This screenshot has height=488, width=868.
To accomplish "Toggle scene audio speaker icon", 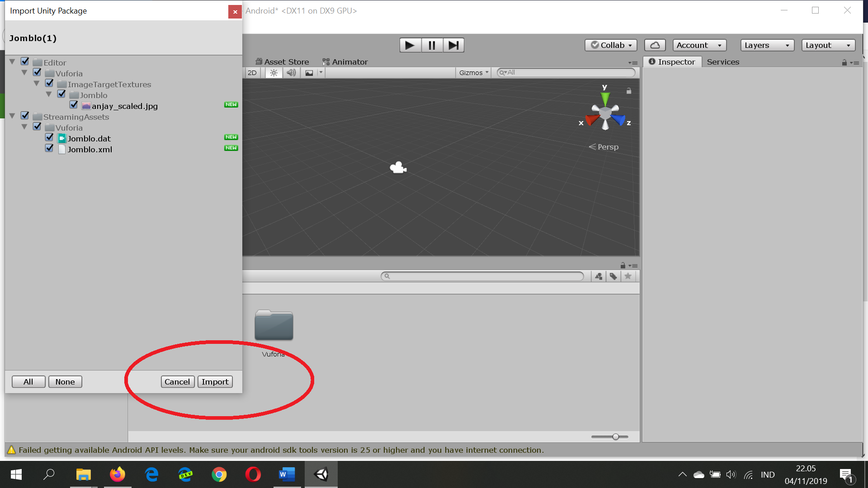I will (x=291, y=73).
